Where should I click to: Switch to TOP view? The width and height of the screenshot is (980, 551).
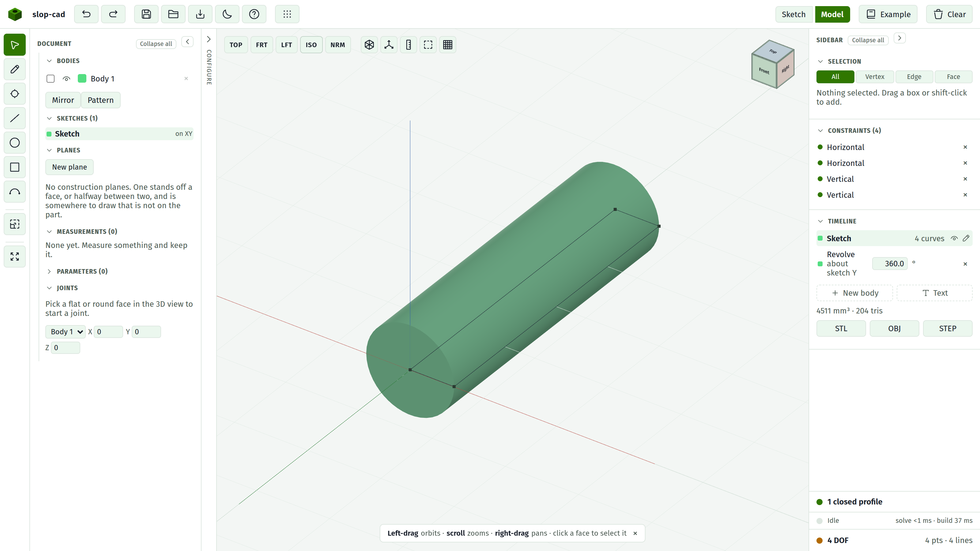(236, 45)
